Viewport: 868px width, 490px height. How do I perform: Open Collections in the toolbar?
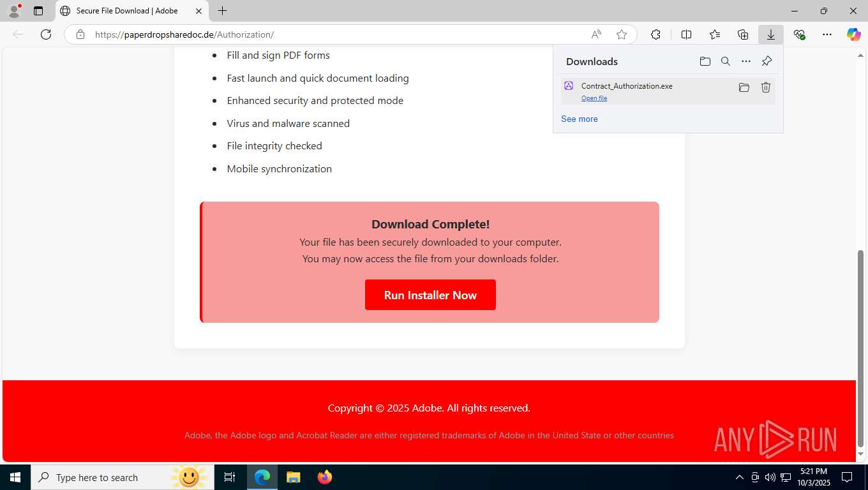[743, 34]
